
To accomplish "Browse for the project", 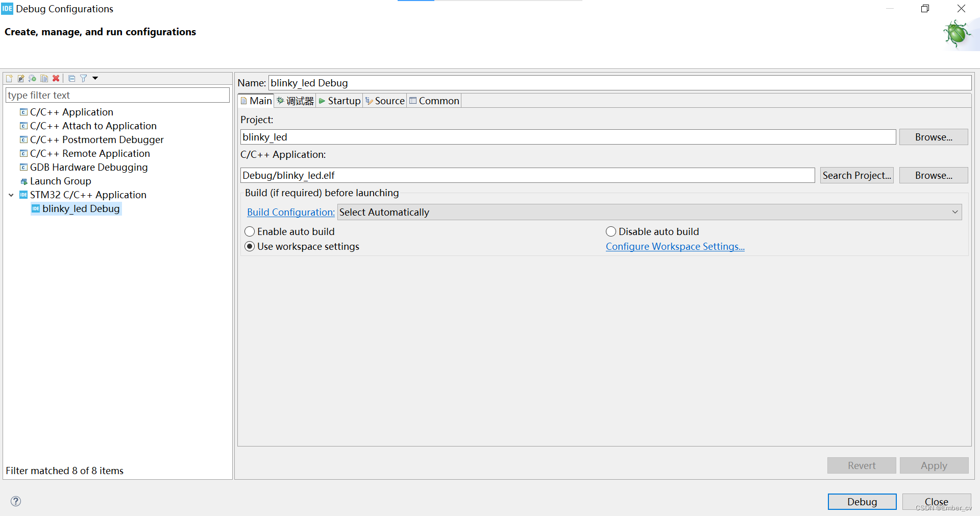I will (x=934, y=137).
